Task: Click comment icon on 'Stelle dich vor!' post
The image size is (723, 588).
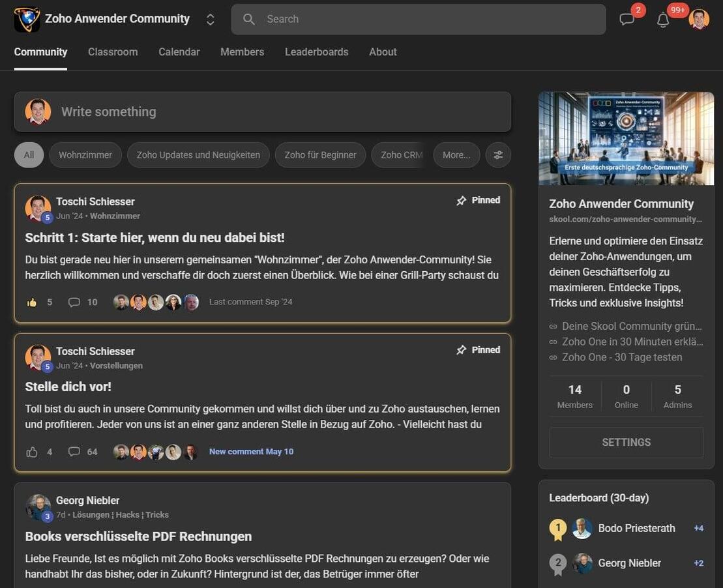Action: [74, 452]
